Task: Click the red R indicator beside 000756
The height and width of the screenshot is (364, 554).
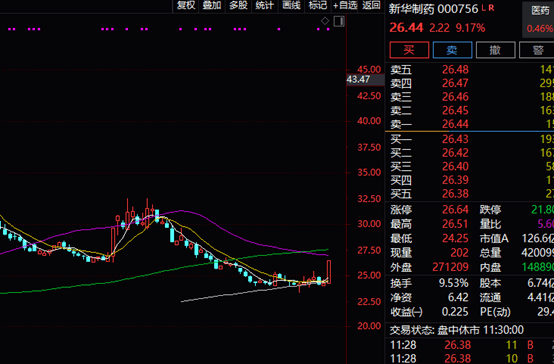Action: [491, 7]
